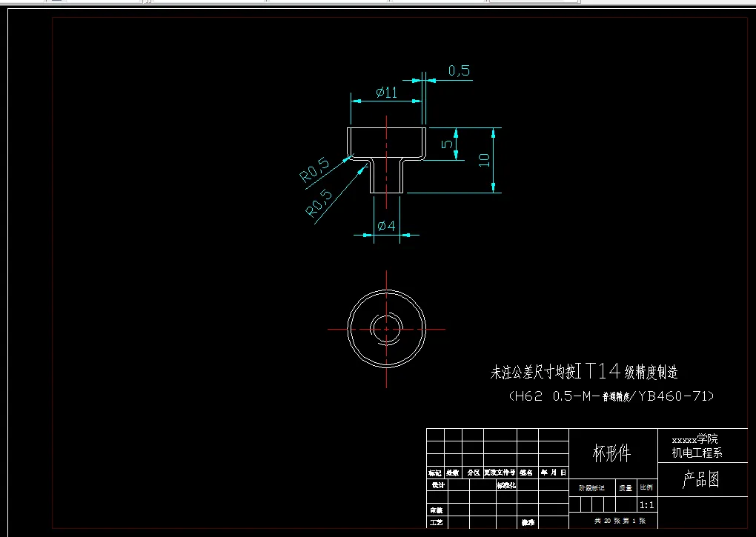The image size is (756, 537).
Task: Click the 1:1 scale value cell
Action: coord(646,505)
